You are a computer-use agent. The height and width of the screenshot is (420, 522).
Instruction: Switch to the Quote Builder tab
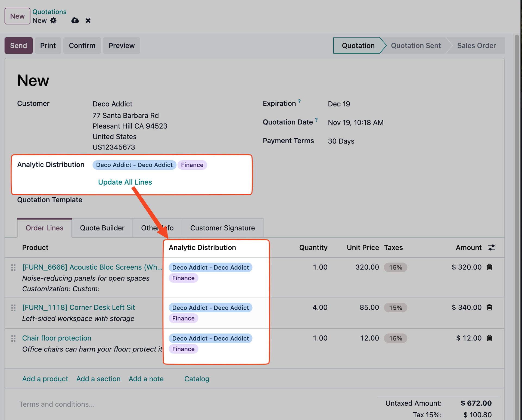click(x=102, y=228)
